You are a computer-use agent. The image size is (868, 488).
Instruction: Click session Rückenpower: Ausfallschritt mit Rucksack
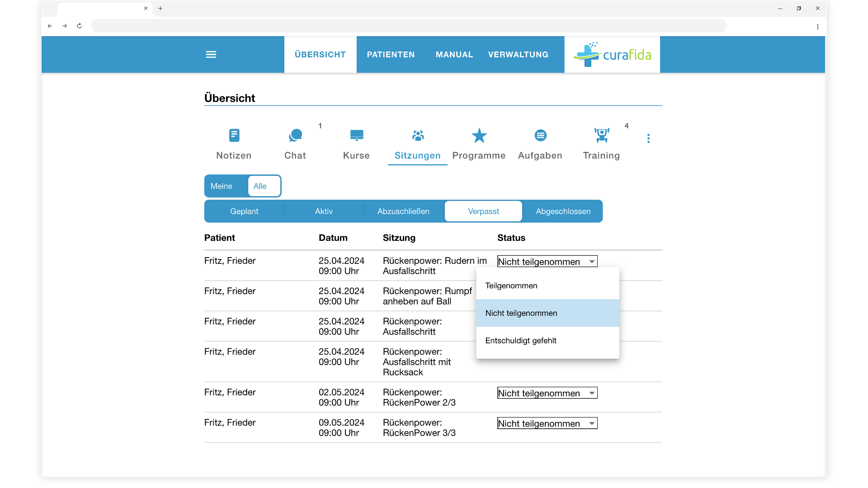[x=417, y=362]
